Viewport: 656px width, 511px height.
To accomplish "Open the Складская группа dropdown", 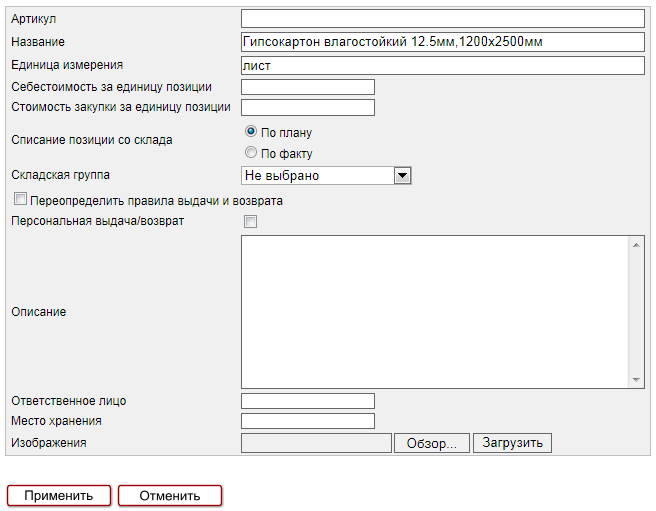I will click(x=318, y=175).
